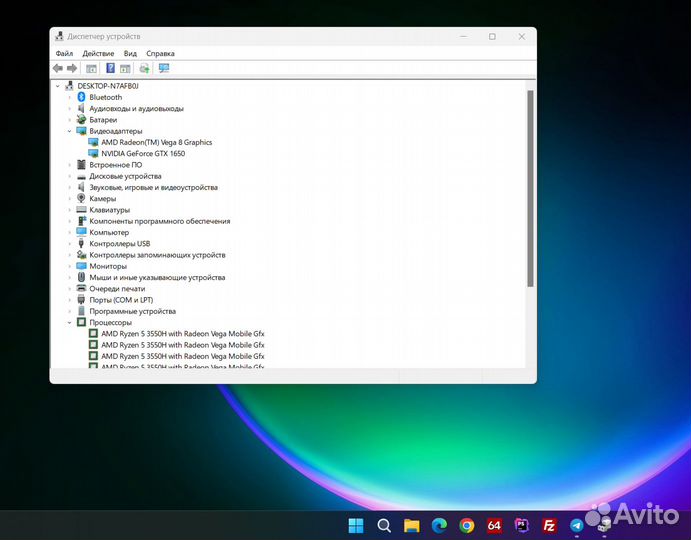Collapse the Процессоры category
This screenshot has height=540, width=691.
coord(70,322)
